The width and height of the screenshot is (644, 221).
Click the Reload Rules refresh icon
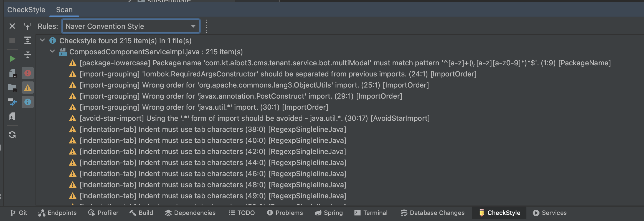pyautogui.click(x=12, y=135)
